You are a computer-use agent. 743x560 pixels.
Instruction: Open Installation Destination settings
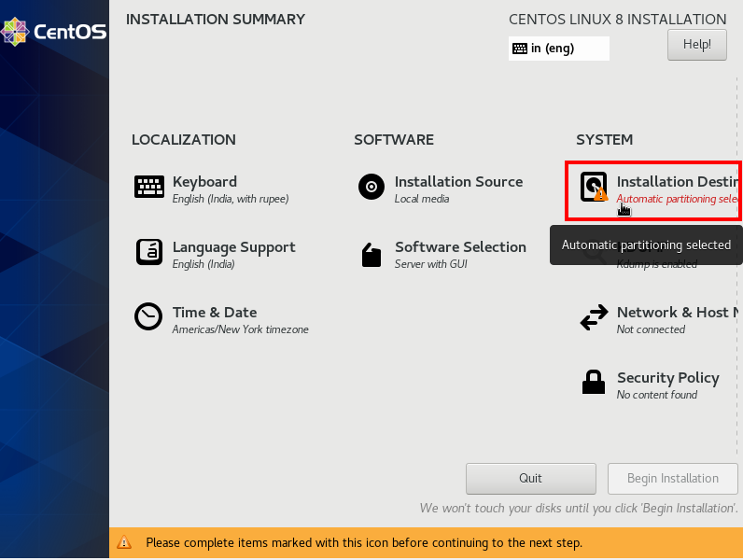point(678,182)
